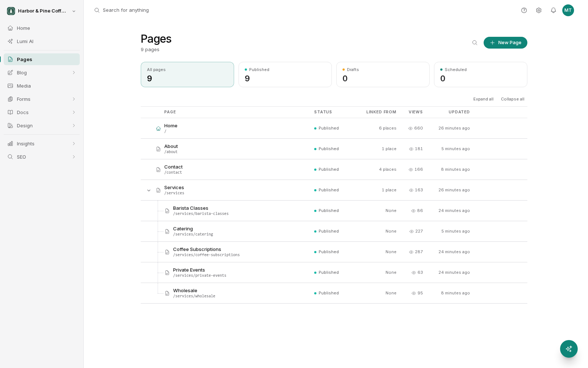The width and height of the screenshot is (588, 368).
Task: Click Published status of Barista Classes
Action: tap(326, 210)
